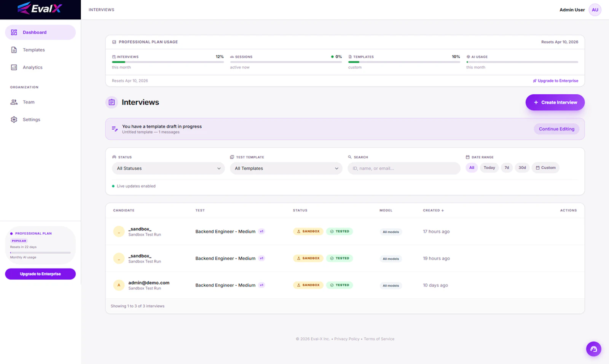Click the Templates usage progress bar
This screenshot has width=609, height=364.
(404, 62)
